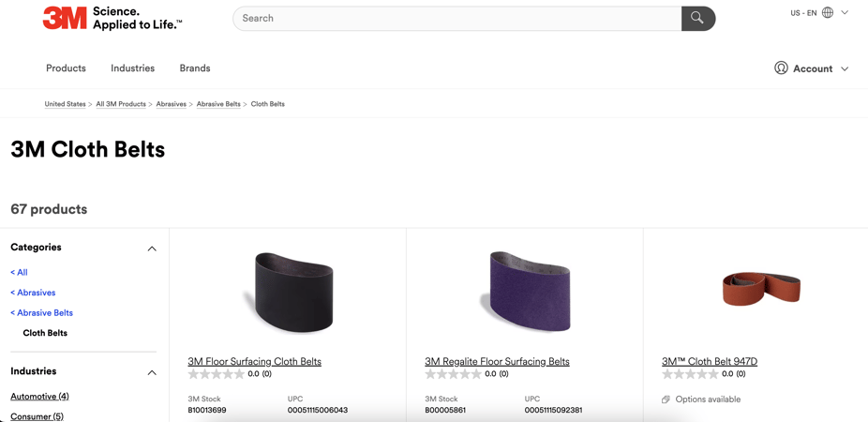Select '< All' category link

19,273
